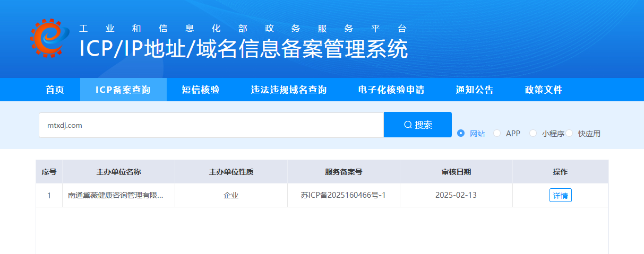644x254 pixels.
Task: Choose the 小程序 radio option
Action: 547,134
